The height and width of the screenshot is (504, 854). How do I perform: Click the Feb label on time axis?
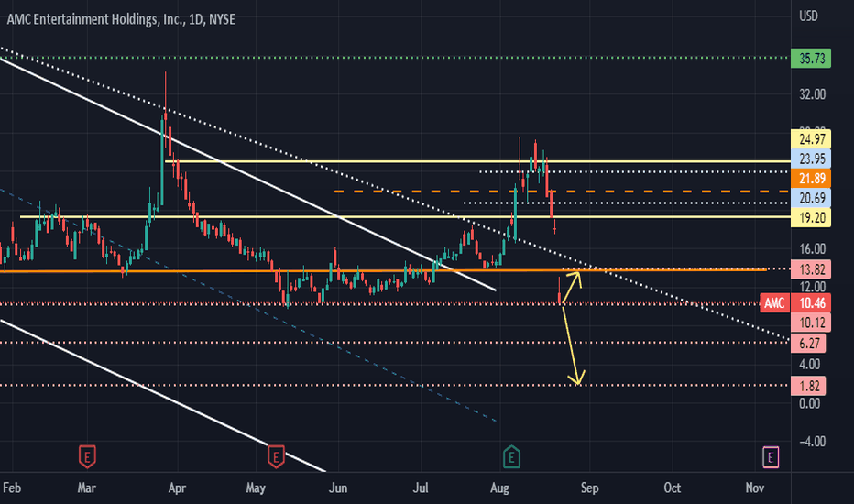[12, 488]
